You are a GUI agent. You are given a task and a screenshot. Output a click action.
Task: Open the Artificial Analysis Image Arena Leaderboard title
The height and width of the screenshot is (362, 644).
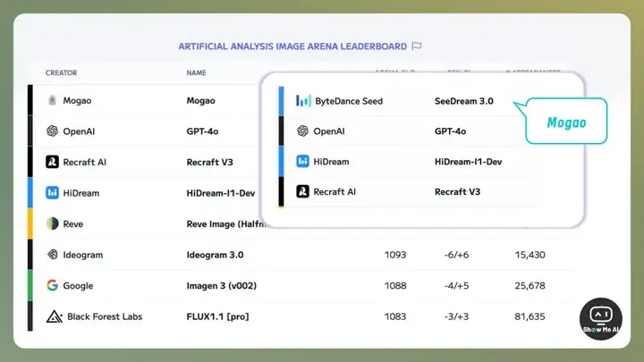point(292,46)
